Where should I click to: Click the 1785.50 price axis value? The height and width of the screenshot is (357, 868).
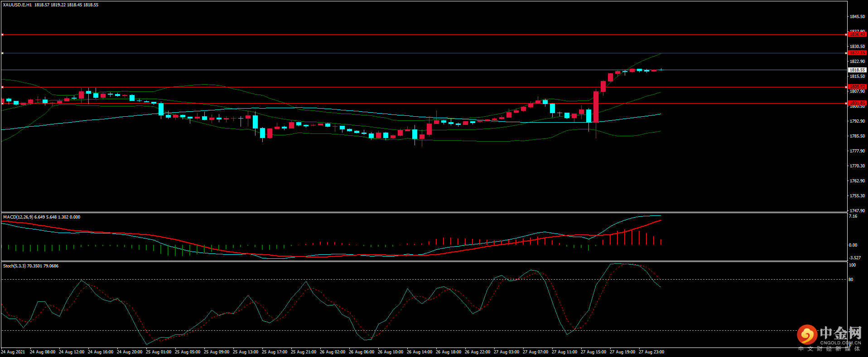(857, 136)
